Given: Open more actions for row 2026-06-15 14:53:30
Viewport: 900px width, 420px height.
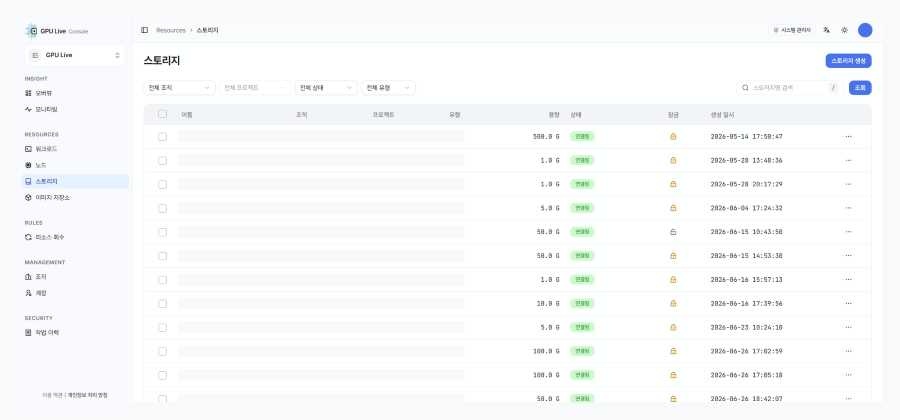Looking at the screenshot, I should click(x=848, y=256).
